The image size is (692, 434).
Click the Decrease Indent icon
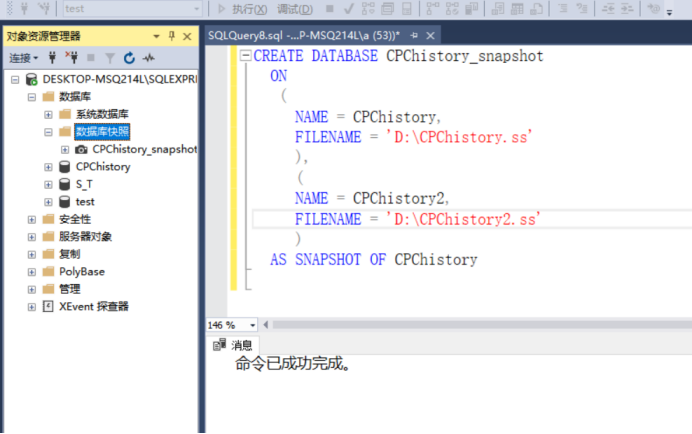[x=608, y=8]
